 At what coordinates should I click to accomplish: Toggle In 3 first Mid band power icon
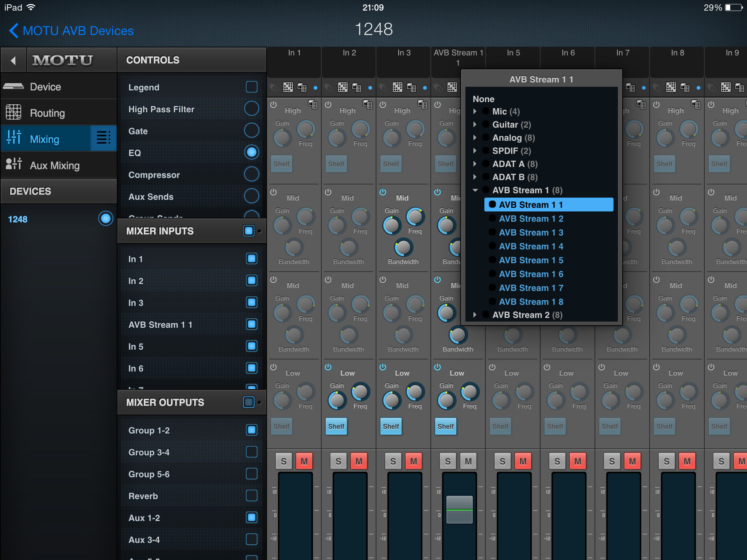(383, 192)
